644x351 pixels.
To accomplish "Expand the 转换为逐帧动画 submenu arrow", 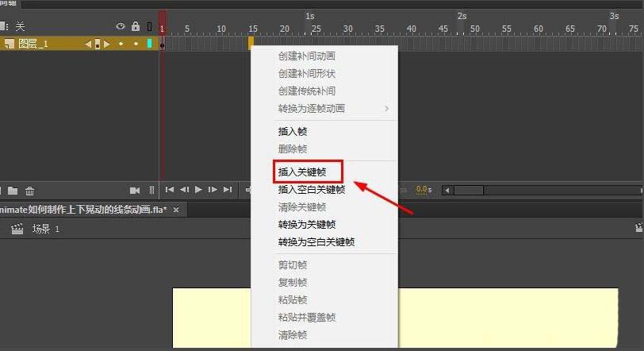I will tap(386, 109).
